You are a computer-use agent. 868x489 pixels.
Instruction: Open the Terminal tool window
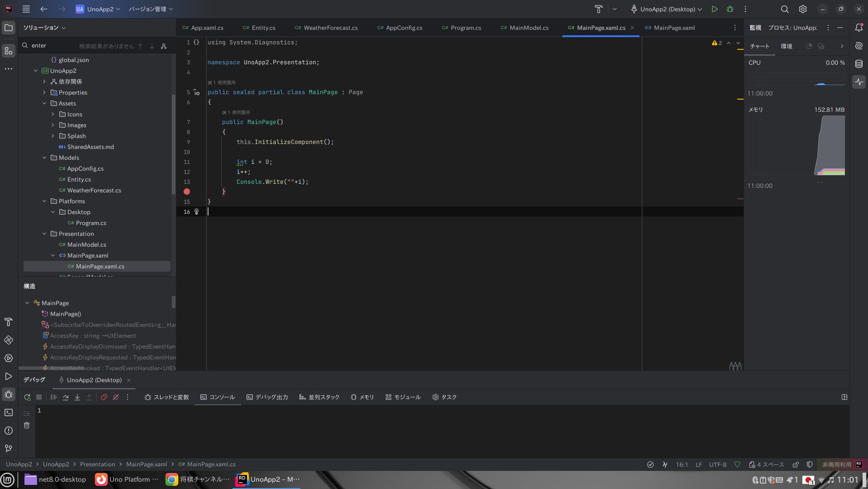click(x=9, y=412)
